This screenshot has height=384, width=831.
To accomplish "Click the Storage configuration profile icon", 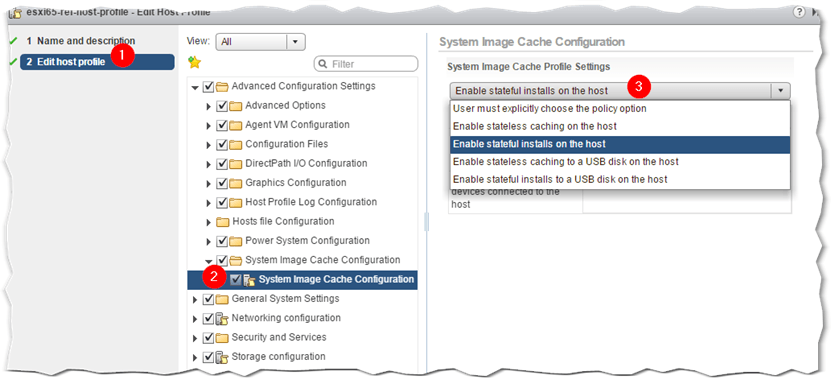I will coord(222,358).
